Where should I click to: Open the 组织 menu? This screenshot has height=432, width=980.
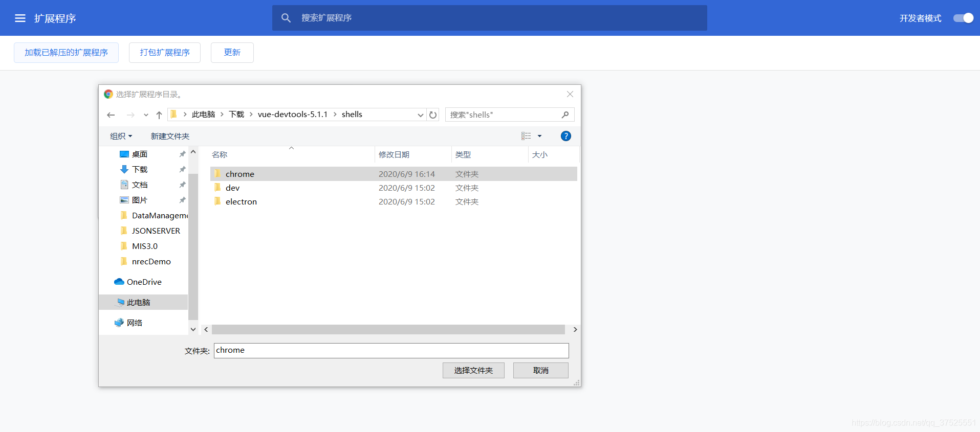pos(121,136)
